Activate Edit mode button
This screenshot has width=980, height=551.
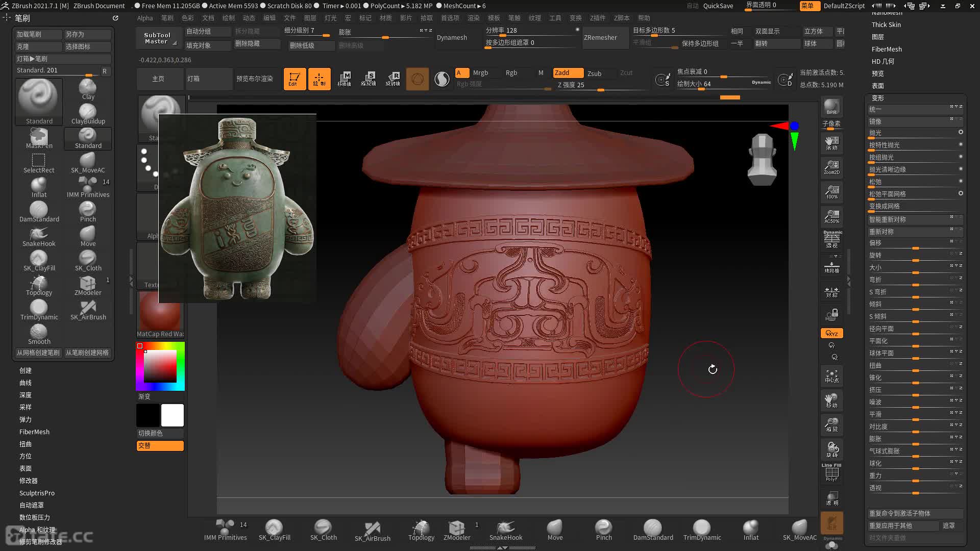[x=295, y=79]
